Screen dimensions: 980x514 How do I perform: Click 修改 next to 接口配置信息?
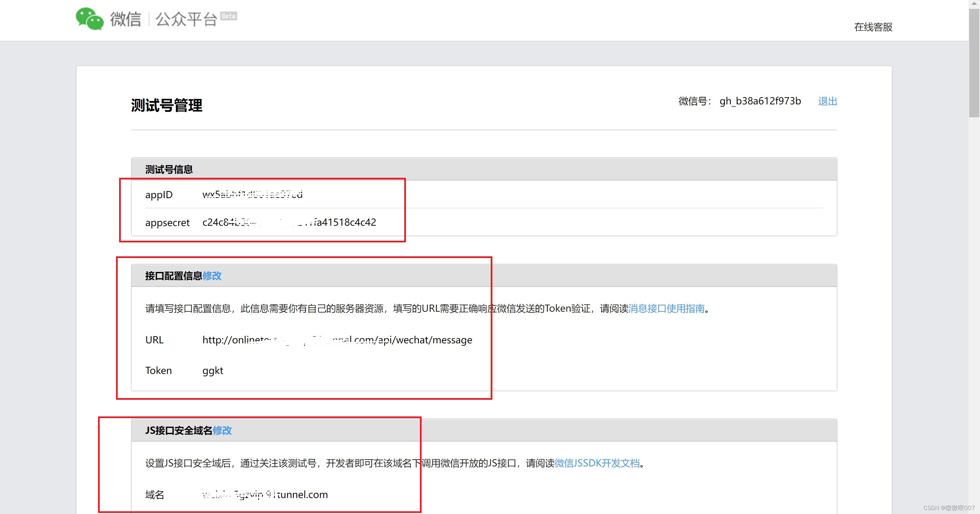(212, 276)
